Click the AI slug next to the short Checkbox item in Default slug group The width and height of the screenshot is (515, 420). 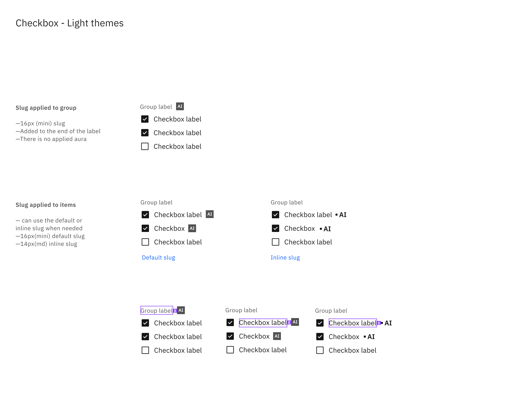(192, 228)
